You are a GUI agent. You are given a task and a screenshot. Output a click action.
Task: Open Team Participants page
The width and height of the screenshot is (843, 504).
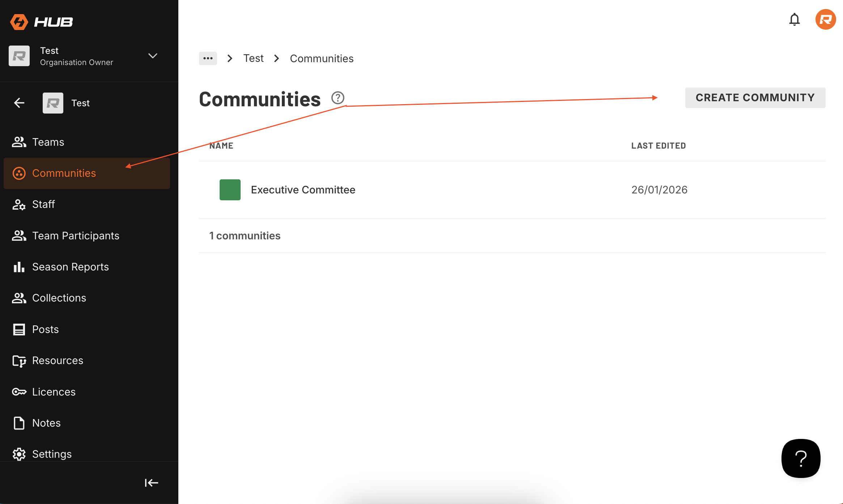point(76,236)
